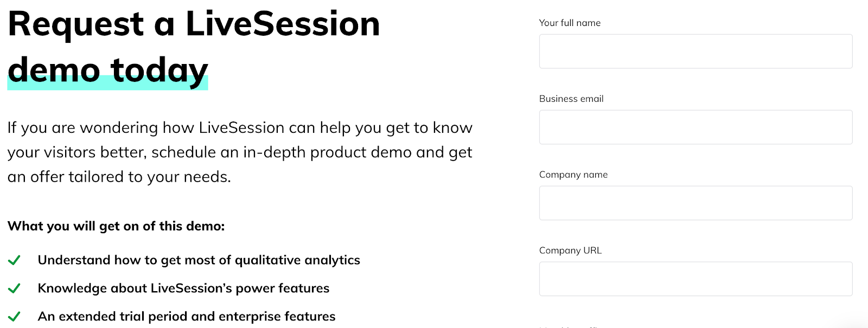The image size is (868, 328).
Task: Click the Company name text field
Action: point(695,202)
